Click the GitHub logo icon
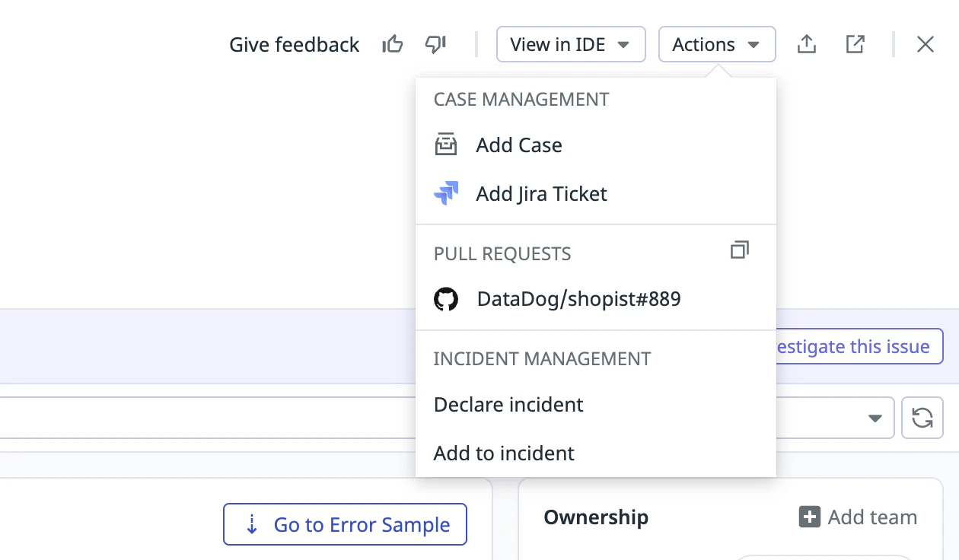 click(446, 300)
